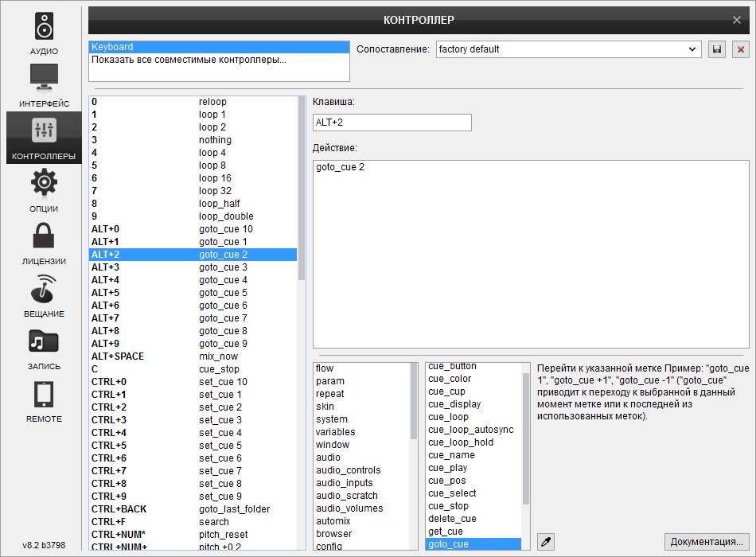Select the ALT+SPACE mix_now mapping row
This screenshot has height=557, width=756.
(193, 356)
